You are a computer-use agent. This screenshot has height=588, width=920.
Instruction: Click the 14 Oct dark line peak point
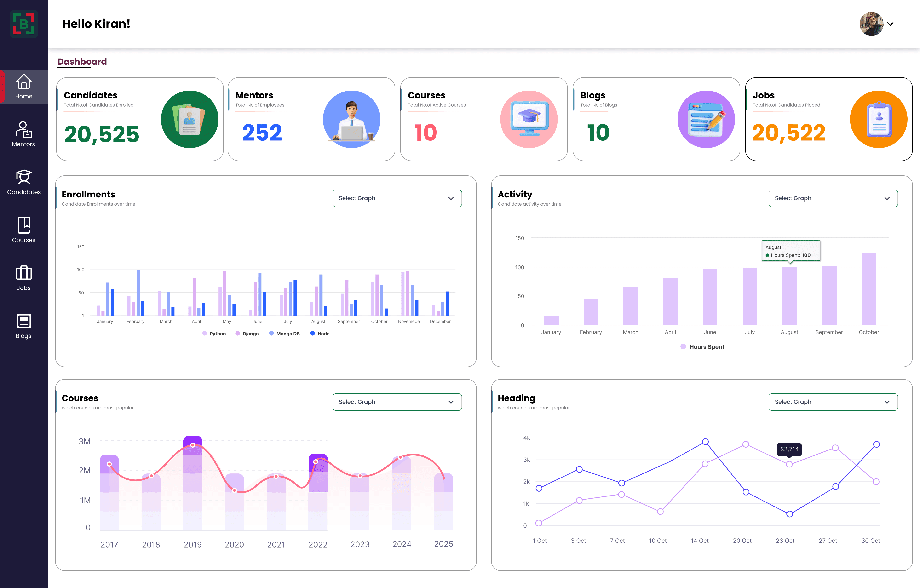[x=705, y=442]
